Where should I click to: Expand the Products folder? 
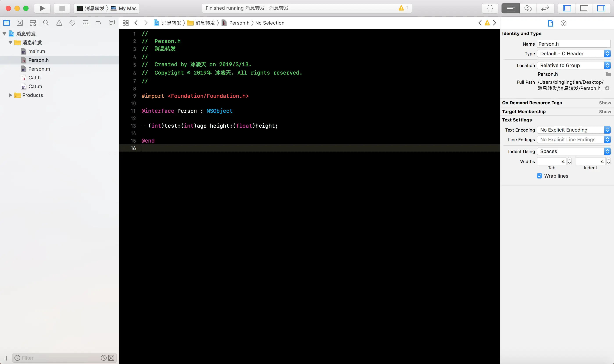click(x=10, y=95)
